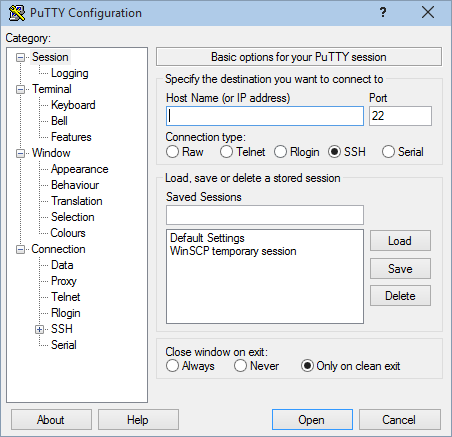
Task: Select the Rlogin connection type radio
Action: (x=280, y=152)
